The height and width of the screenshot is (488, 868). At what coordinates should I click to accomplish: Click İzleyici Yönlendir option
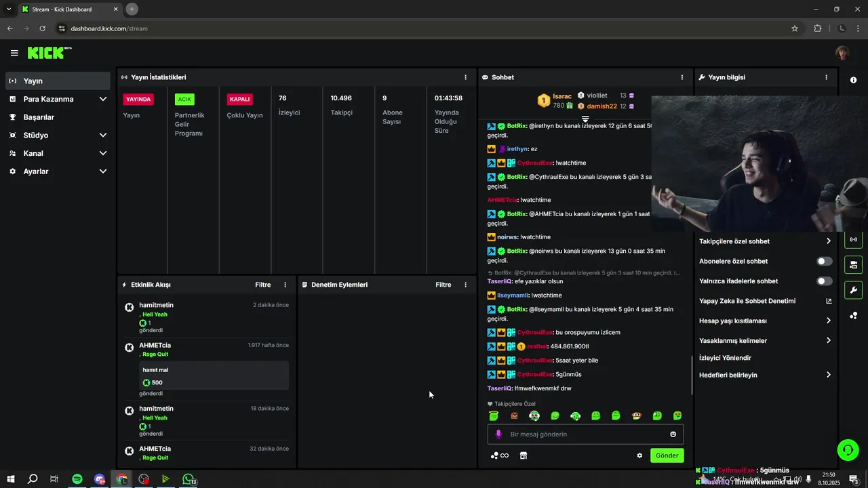click(726, 358)
